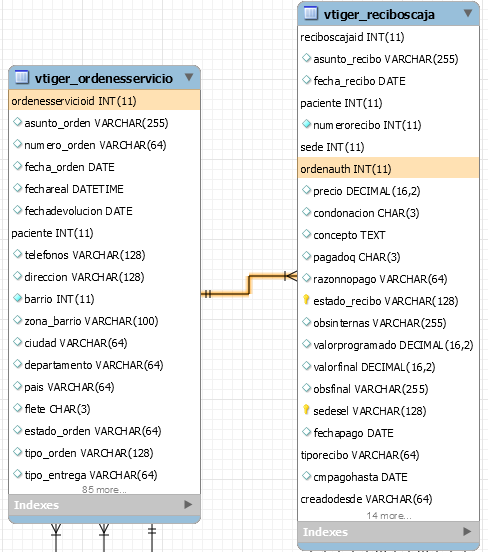Screen dimensions: 488x552
Task: Select the highlighted ordenesservicioid INT(11) column
Action: pyautogui.click(x=105, y=101)
